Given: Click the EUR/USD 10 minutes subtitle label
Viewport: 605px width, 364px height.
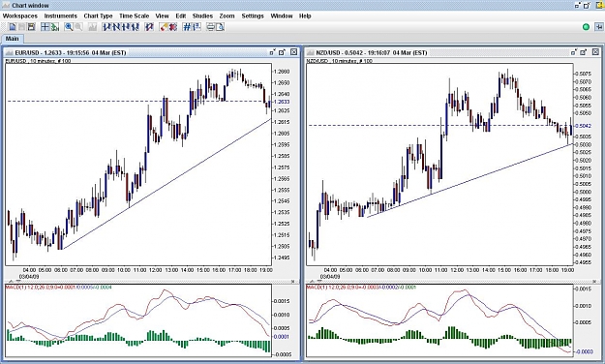Looking at the screenshot, I should point(38,61).
